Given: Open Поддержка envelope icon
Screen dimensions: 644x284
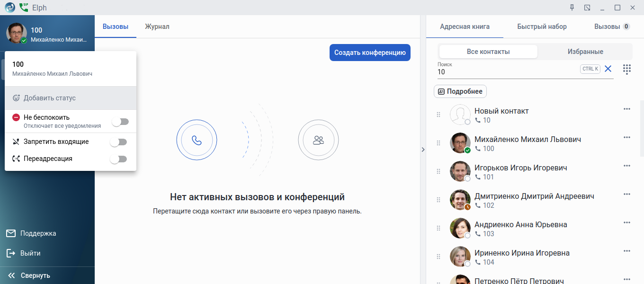Looking at the screenshot, I should tap(11, 233).
